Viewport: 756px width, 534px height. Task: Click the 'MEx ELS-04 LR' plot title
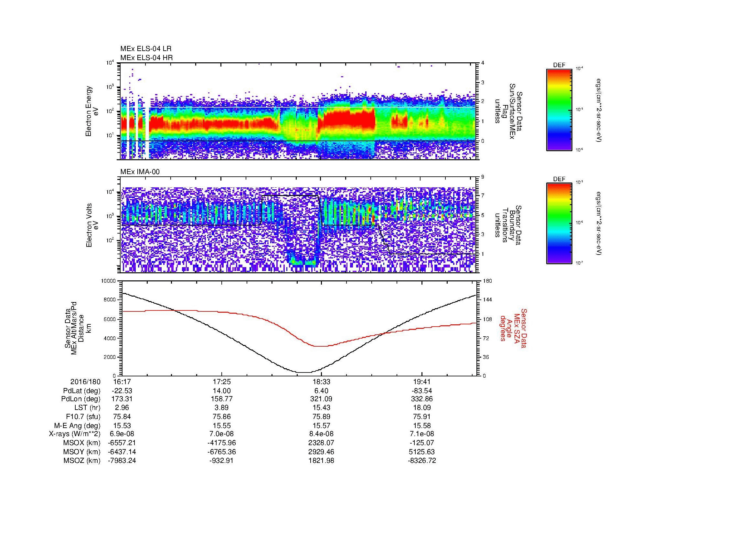pos(146,49)
